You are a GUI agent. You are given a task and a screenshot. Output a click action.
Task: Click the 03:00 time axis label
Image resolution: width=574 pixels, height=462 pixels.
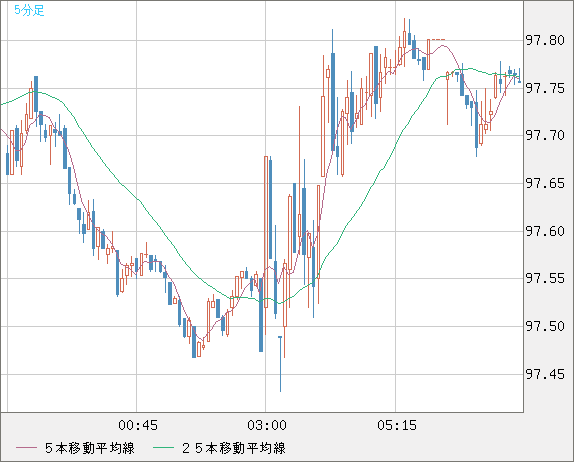(267, 425)
